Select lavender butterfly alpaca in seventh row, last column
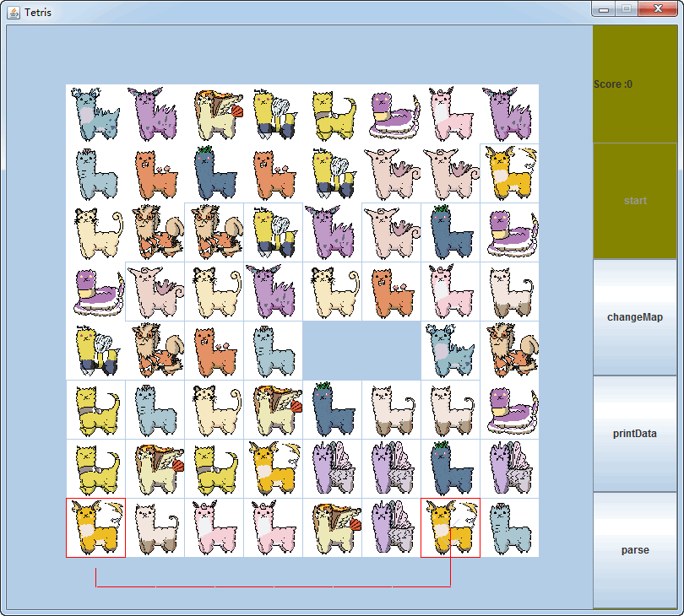This screenshot has width=684, height=616. click(x=509, y=468)
